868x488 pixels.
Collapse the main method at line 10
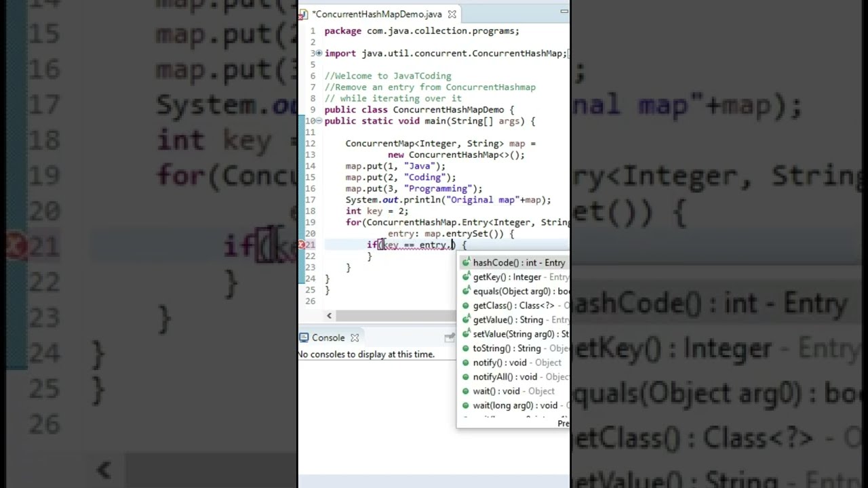pyautogui.click(x=319, y=121)
